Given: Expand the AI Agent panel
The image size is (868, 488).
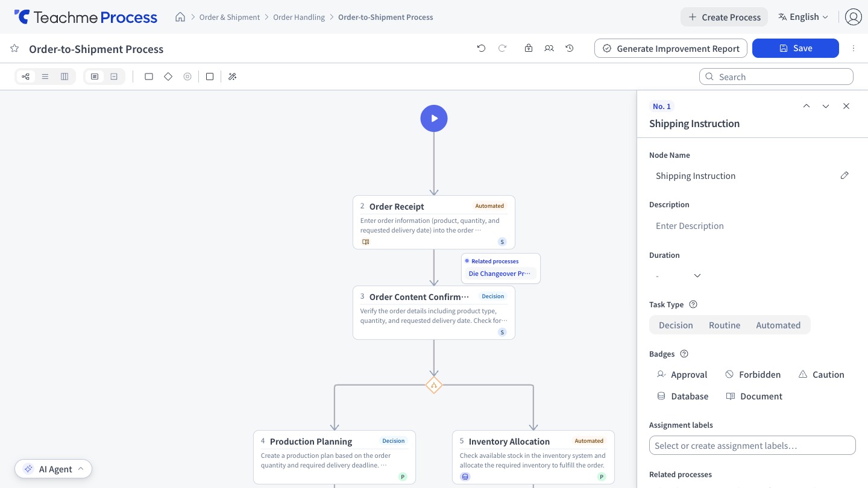Looking at the screenshot, I should (54, 469).
